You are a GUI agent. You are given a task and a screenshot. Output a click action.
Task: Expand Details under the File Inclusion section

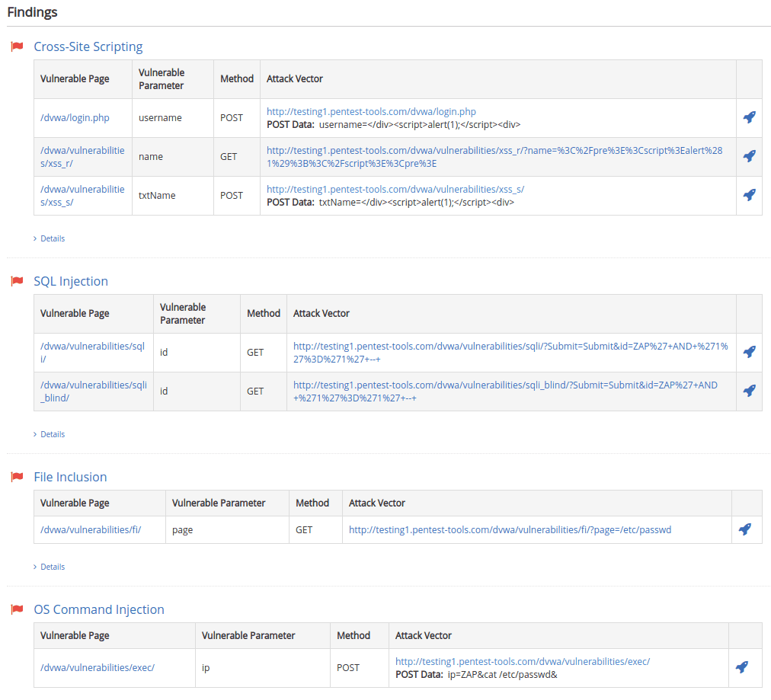coord(49,566)
